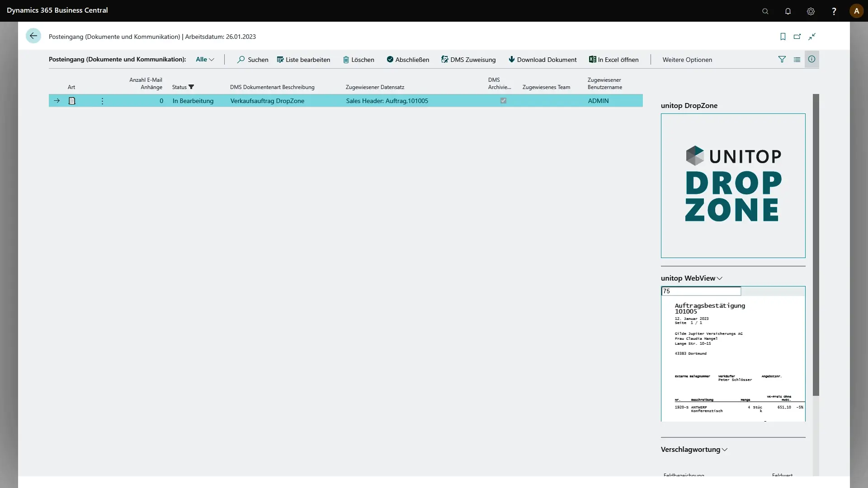Open user account avatar A
Screen dimensions: 868x488
856,11
